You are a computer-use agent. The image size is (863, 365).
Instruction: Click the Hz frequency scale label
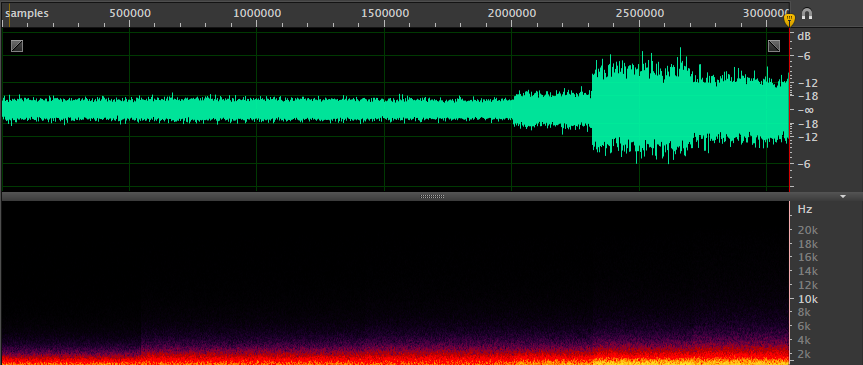[805, 210]
